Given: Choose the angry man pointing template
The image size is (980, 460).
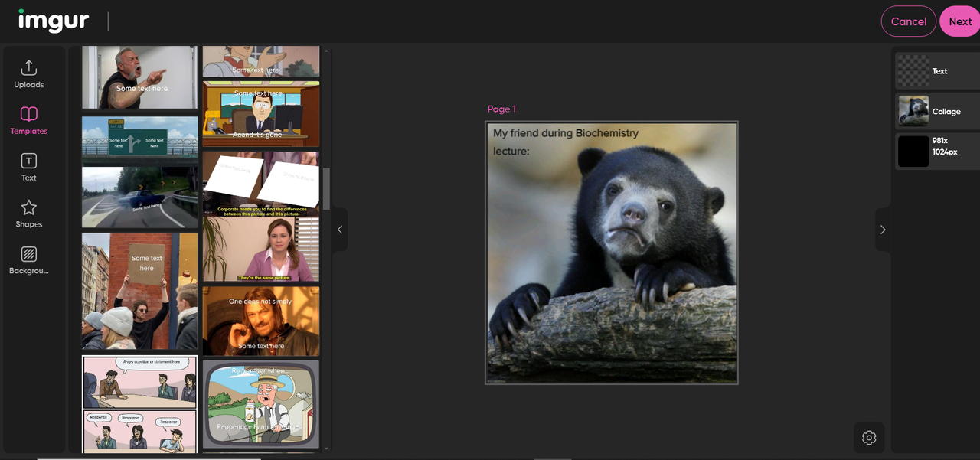Looking at the screenshot, I should (x=139, y=77).
